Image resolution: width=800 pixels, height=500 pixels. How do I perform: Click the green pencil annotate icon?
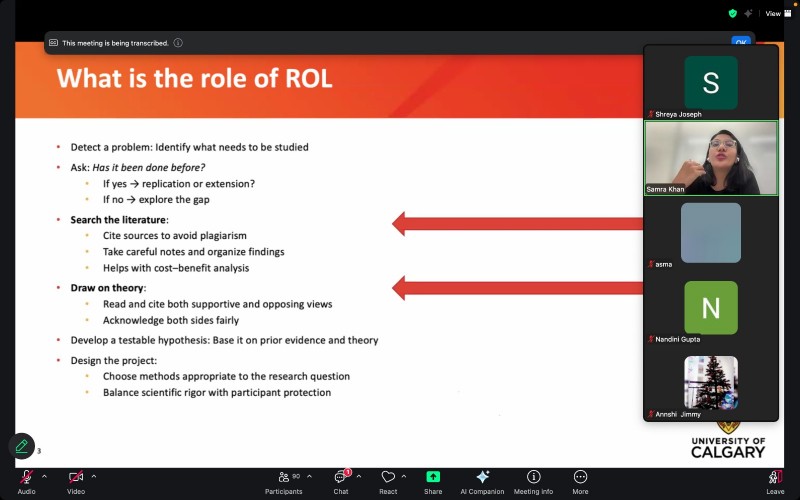(21, 446)
